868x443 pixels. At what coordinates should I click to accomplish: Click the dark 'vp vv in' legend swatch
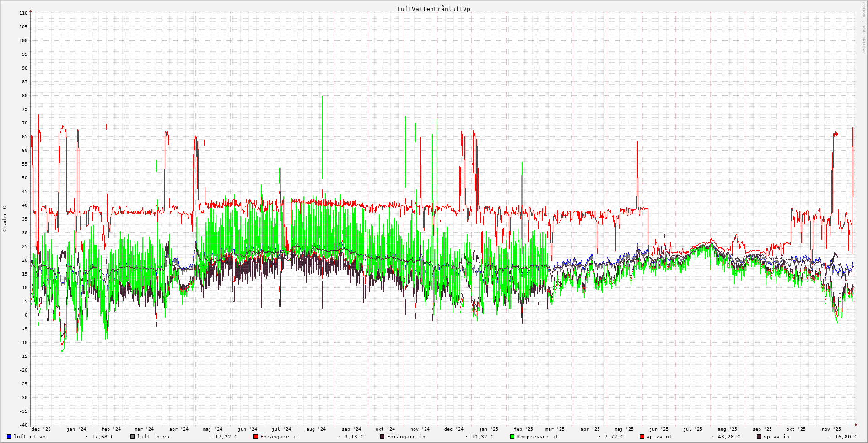pyautogui.click(x=759, y=437)
